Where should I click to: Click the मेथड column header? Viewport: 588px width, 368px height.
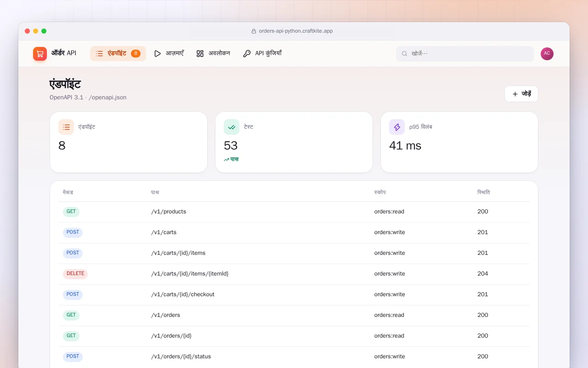tap(68, 192)
